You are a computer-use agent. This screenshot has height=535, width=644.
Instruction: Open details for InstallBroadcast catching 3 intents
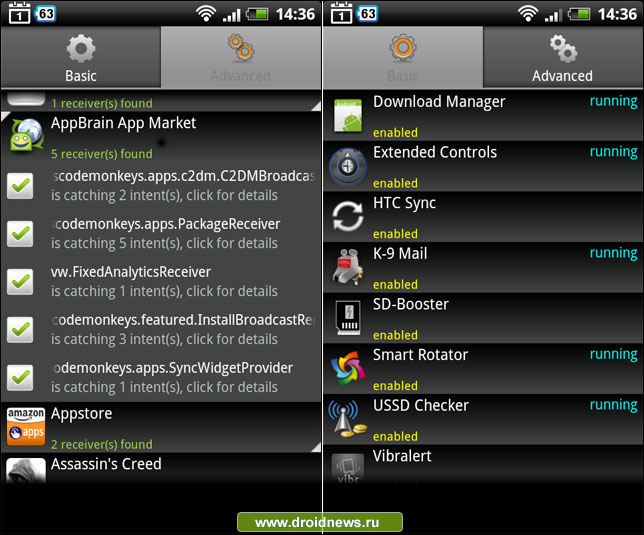tap(164, 339)
